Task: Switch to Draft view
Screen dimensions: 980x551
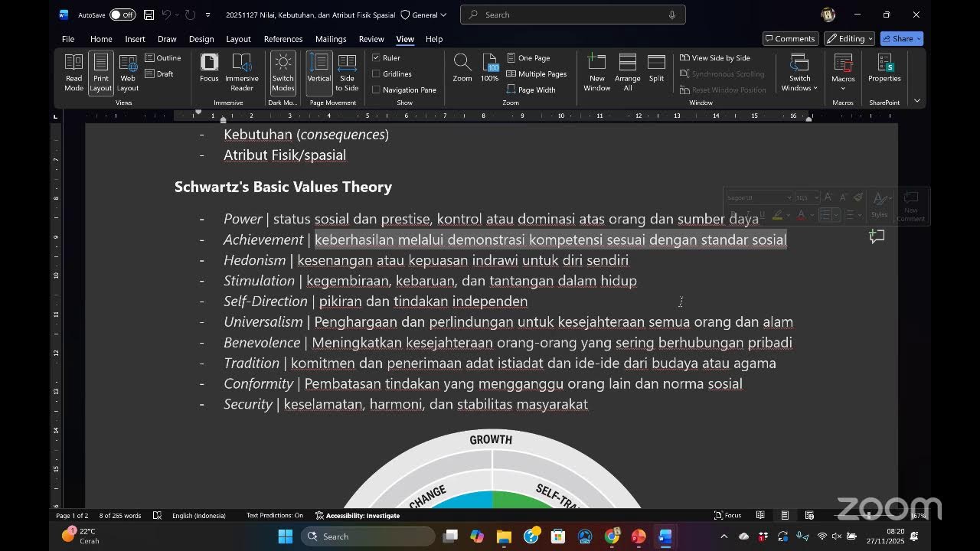Action: point(159,74)
